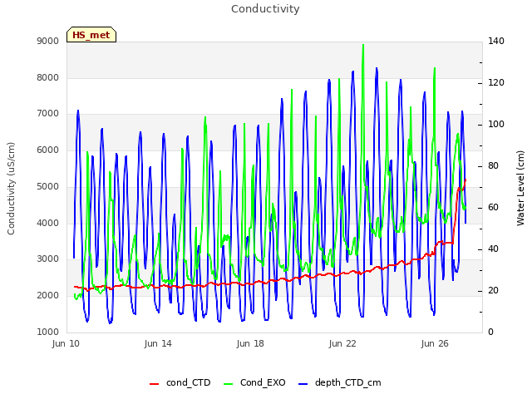
Task: Click the 1000 left axis value
Action: point(48,332)
